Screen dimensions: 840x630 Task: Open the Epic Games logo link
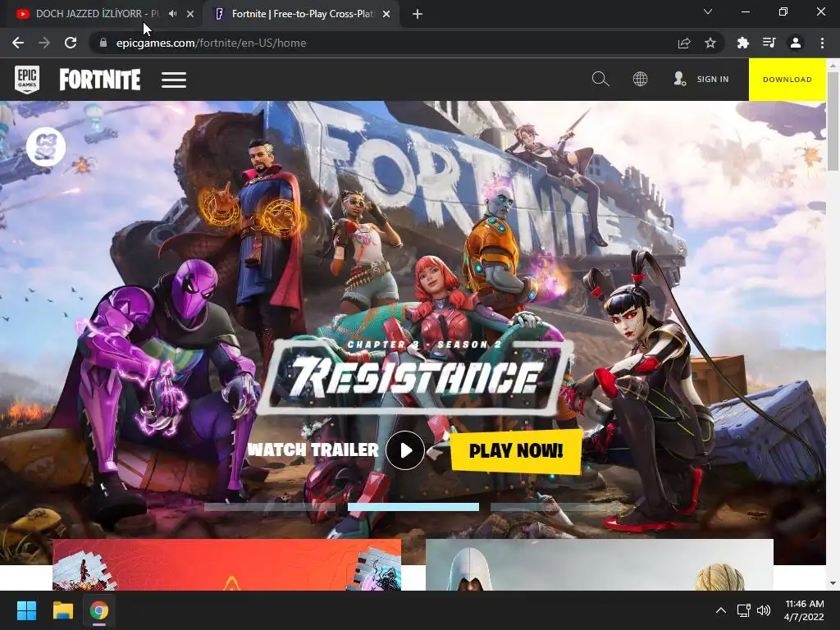pyautogui.click(x=27, y=80)
